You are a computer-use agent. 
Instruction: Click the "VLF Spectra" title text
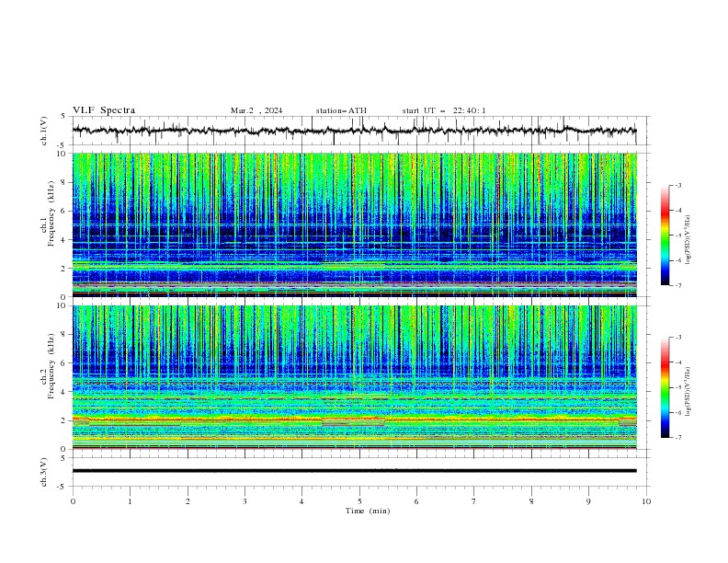104,110
